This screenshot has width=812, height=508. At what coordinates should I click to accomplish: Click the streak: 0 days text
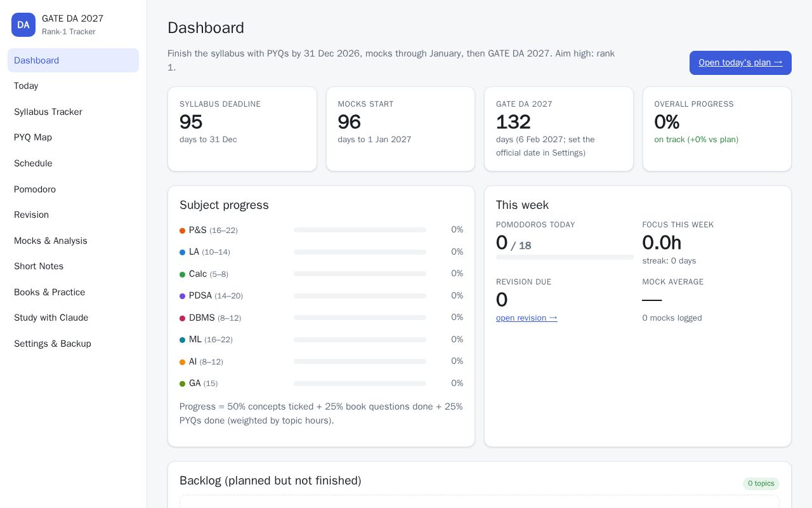click(669, 261)
